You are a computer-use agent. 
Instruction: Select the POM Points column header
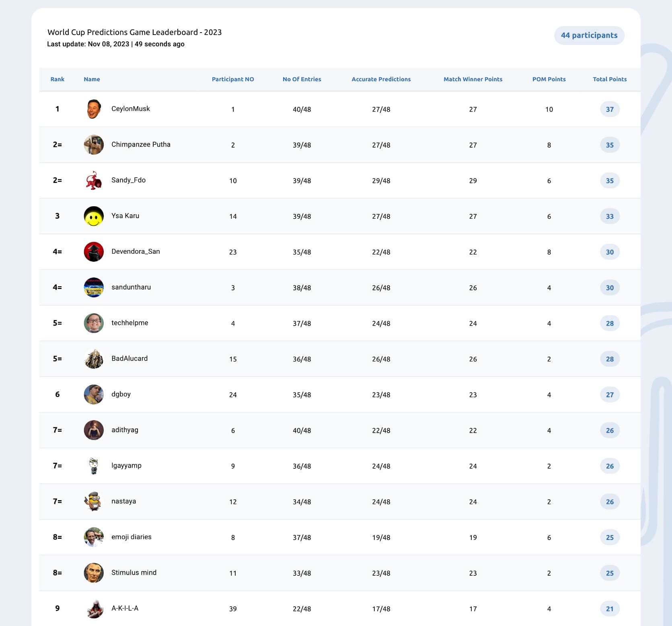(x=549, y=79)
